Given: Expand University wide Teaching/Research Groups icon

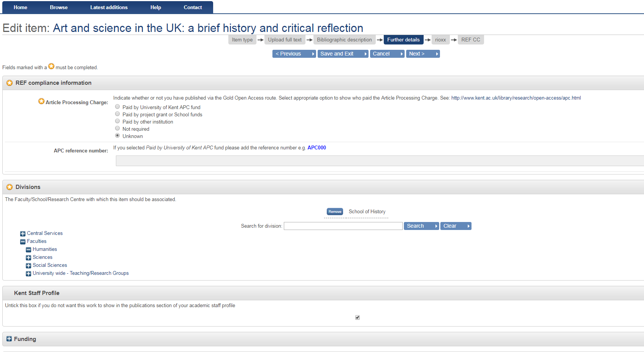Looking at the screenshot, I should 28,274.
